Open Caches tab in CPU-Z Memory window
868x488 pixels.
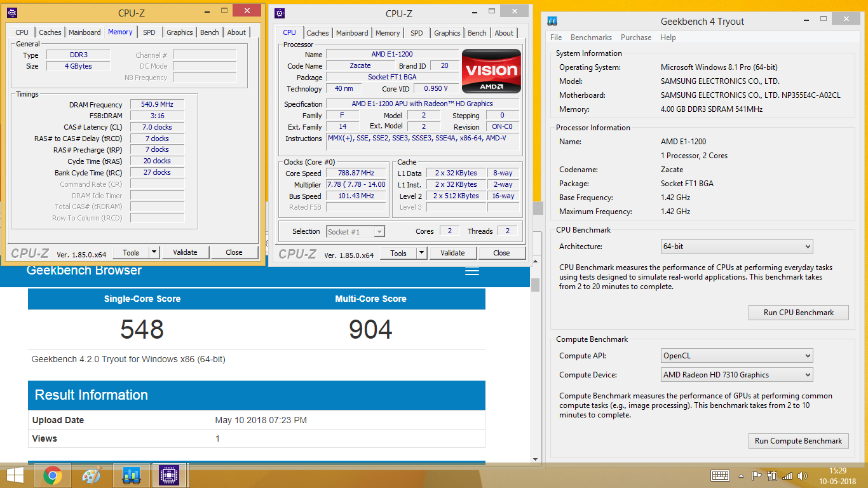50,32
